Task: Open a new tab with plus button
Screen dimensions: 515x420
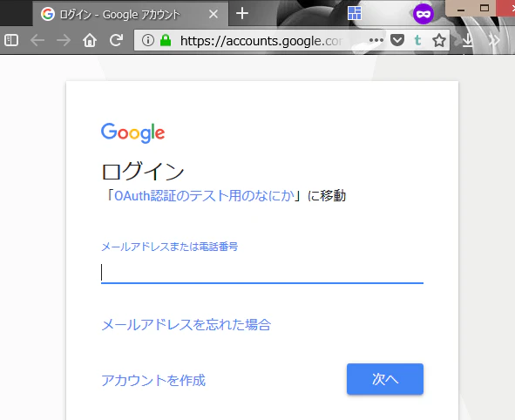Action: [x=242, y=13]
